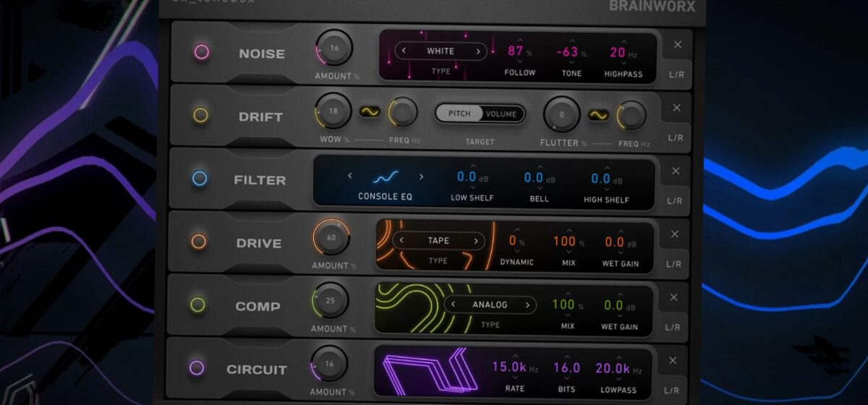
Task: Select next filter type arrow
Action: click(421, 176)
